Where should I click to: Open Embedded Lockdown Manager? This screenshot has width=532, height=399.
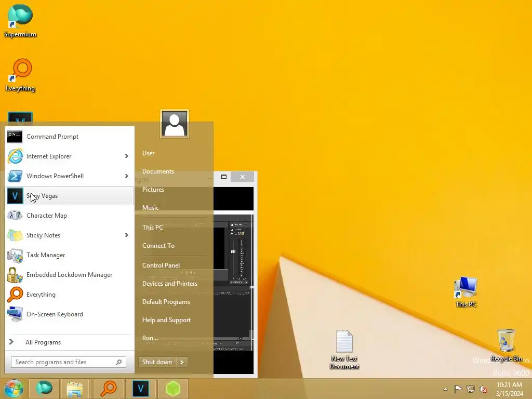pos(70,274)
